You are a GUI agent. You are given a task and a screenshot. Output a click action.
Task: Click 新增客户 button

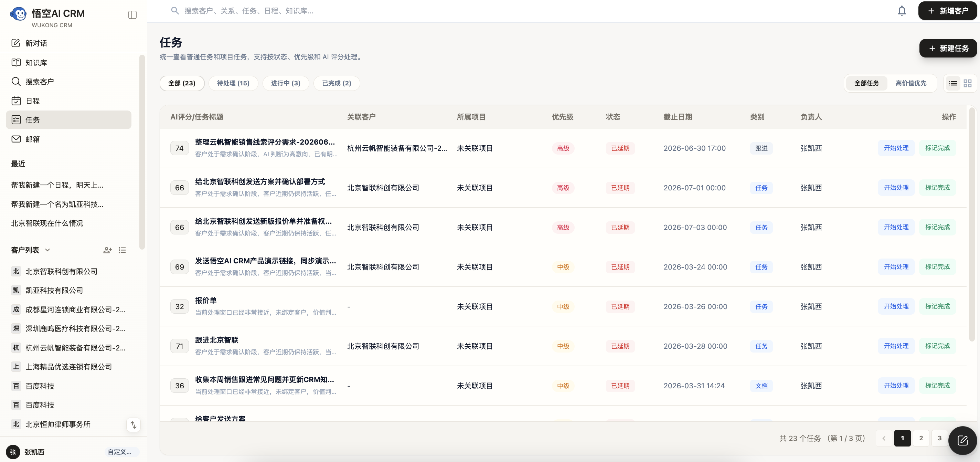point(948,11)
